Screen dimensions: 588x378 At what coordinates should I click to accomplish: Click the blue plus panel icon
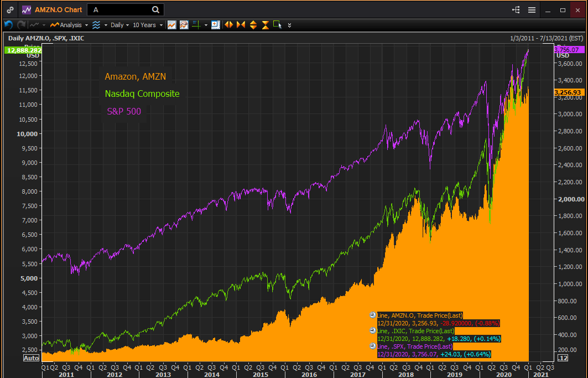[x=216, y=25]
